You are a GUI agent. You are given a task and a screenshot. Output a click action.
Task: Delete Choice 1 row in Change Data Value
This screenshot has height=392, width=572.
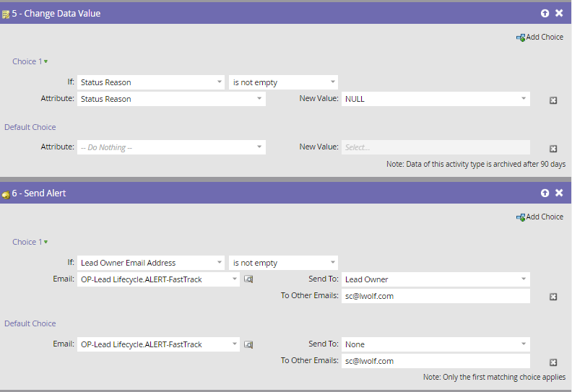[x=553, y=100]
